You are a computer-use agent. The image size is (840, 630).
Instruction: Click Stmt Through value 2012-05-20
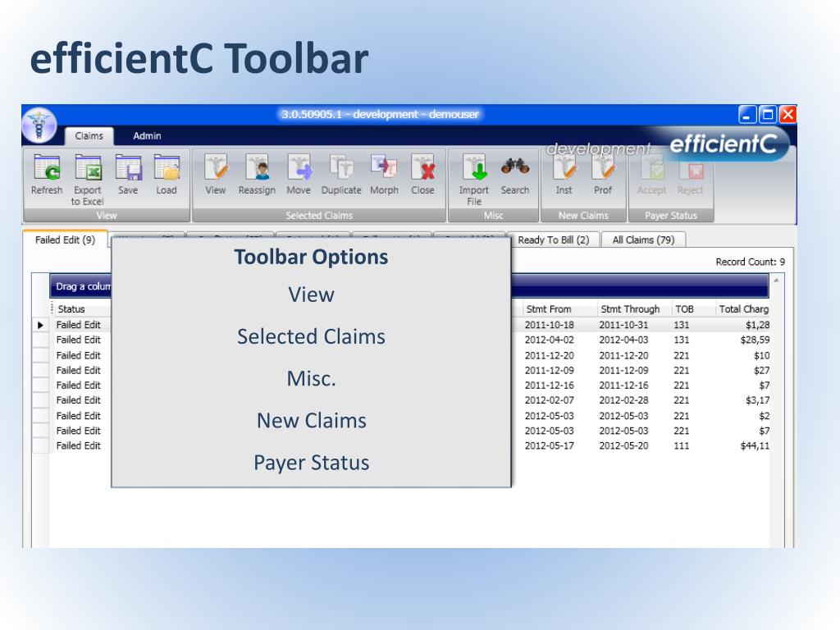pyautogui.click(x=623, y=445)
